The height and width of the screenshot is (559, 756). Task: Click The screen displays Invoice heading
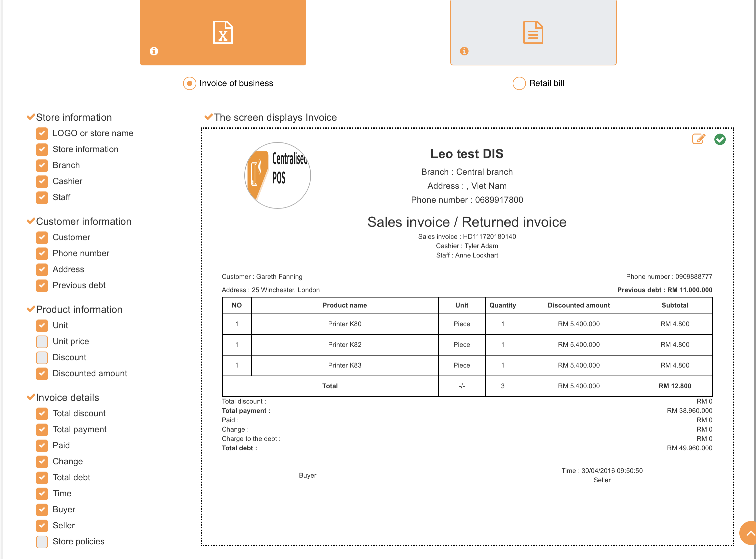pyautogui.click(x=275, y=117)
